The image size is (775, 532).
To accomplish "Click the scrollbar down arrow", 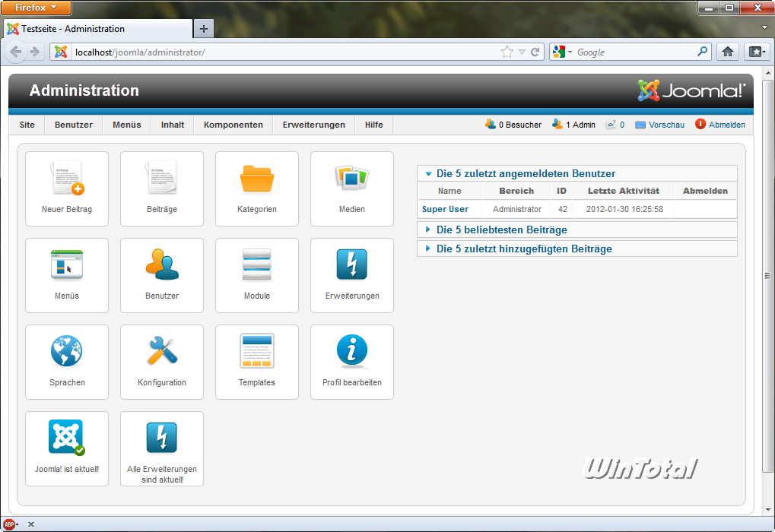I will pos(767,509).
